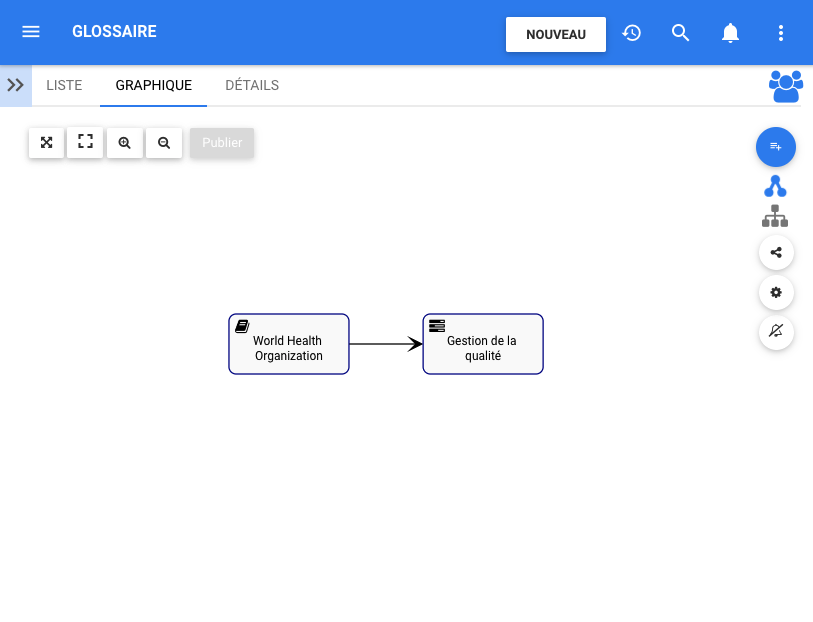813x622 pixels.
Task: Click the stacked bars icon on Gestion node
Action: 437,326
